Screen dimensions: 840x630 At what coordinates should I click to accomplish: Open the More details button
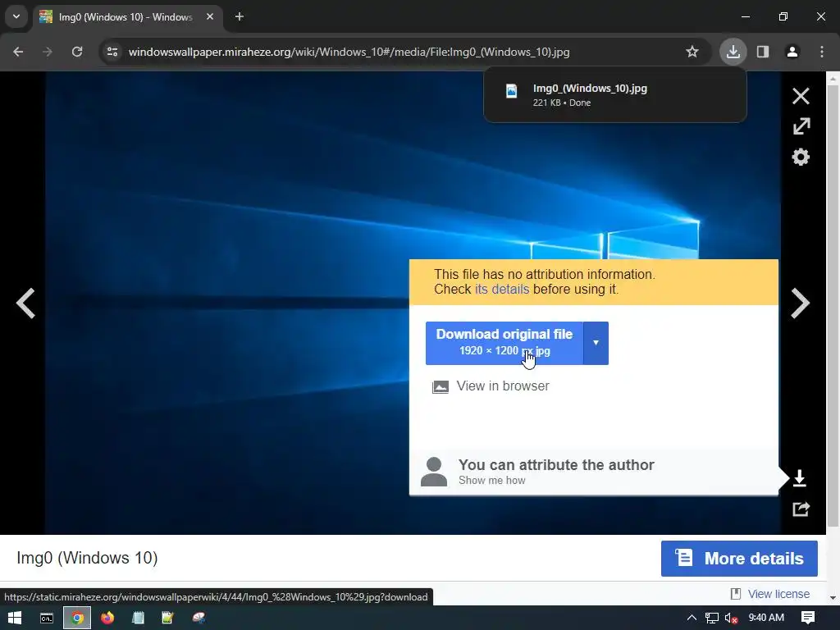click(739, 558)
